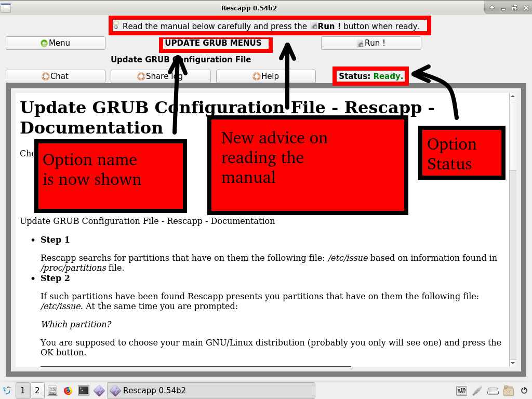Click the documentation scrollbar down arrow
The height and width of the screenshot is (399, 532).
[513, 363]
